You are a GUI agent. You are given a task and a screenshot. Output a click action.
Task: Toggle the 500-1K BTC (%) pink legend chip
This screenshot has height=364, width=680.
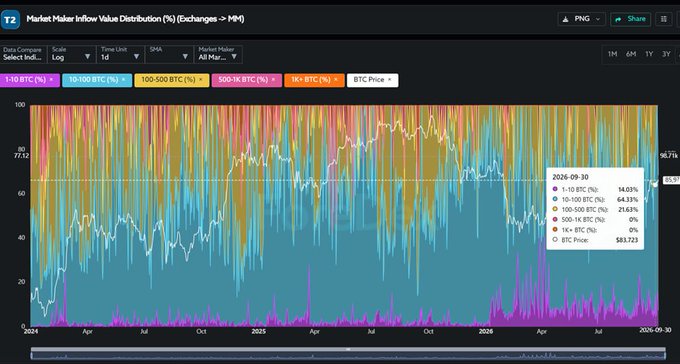click(x=247, y=80)
